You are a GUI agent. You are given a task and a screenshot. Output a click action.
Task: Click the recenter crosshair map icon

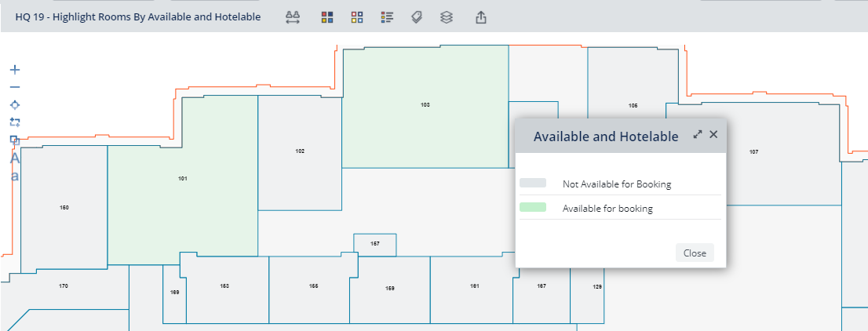14,104
